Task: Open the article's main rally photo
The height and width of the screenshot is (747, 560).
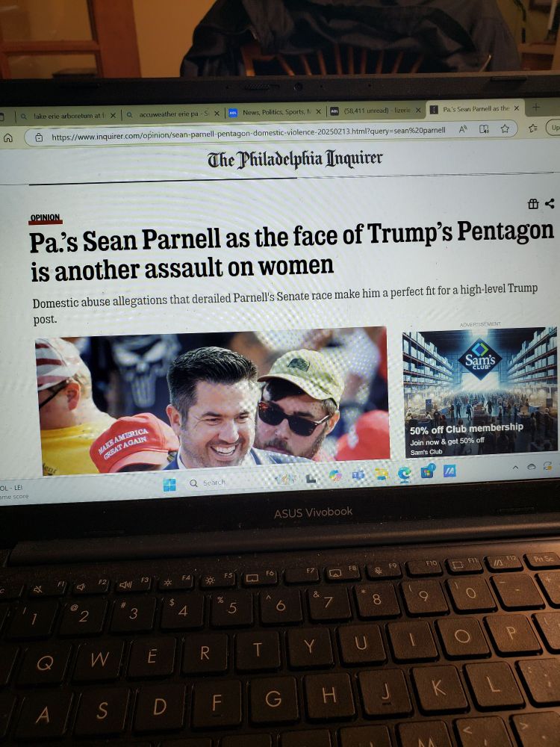Action: click(x=212, y=400)
